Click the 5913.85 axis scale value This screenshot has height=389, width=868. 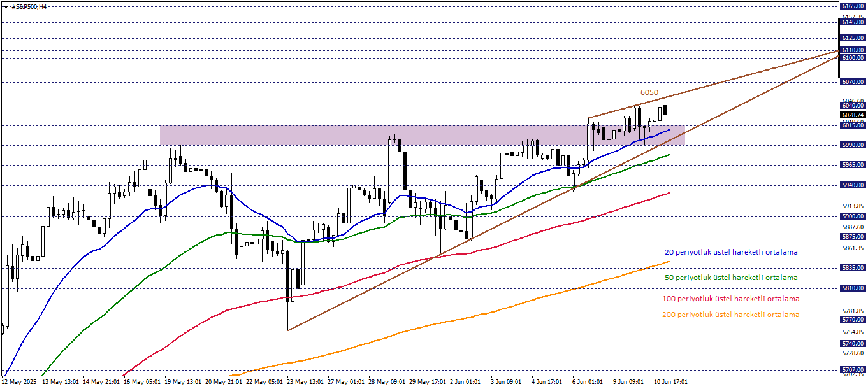coord(853,206)
